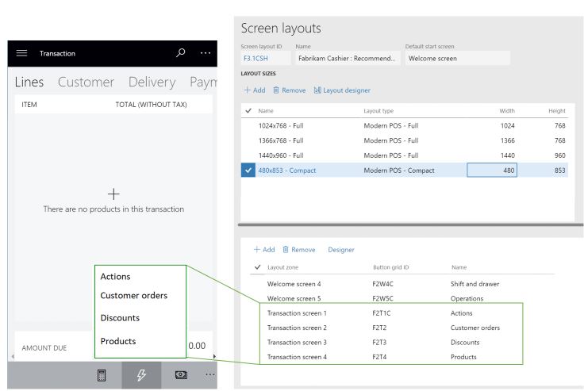
Task: Click button grid ID F2W4C
Action: (382, 284)
